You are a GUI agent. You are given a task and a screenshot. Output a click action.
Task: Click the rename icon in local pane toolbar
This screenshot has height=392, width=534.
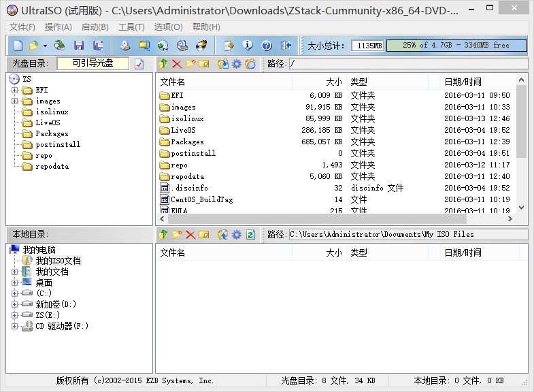203,235
